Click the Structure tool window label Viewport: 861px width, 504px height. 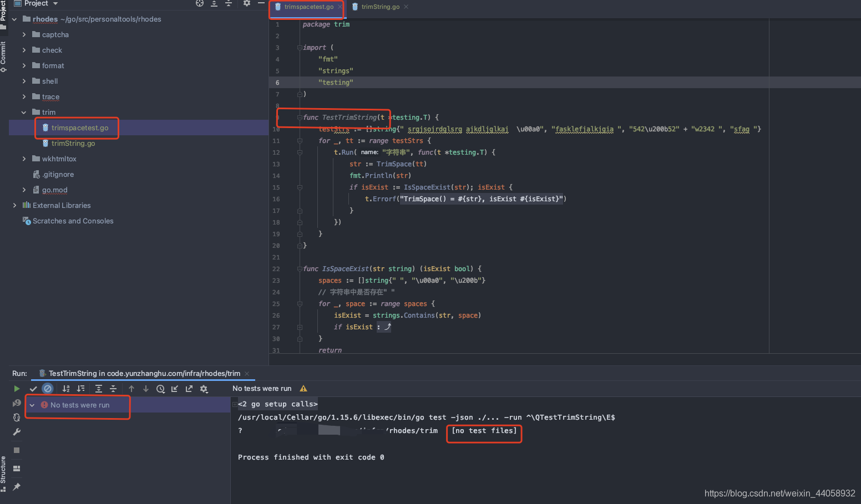5,469
